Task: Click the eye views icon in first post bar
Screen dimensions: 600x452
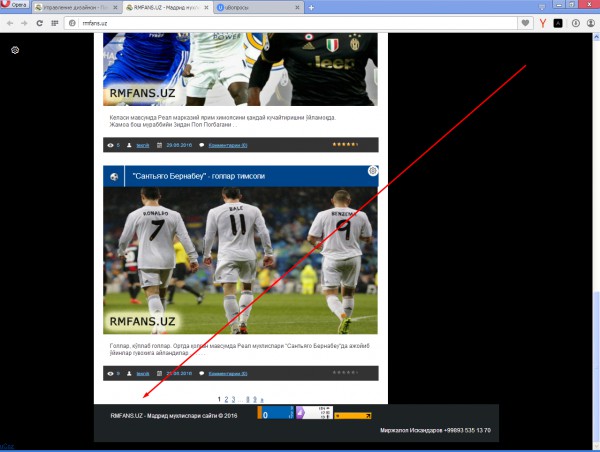Action: [111, 145]
